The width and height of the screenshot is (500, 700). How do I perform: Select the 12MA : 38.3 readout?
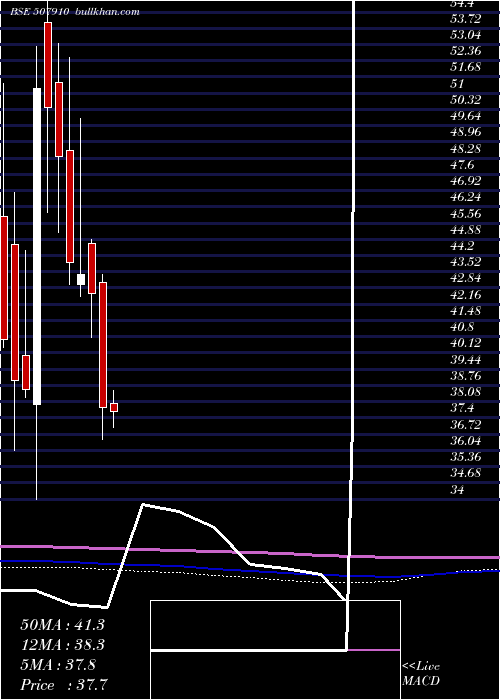click(62, 645)
